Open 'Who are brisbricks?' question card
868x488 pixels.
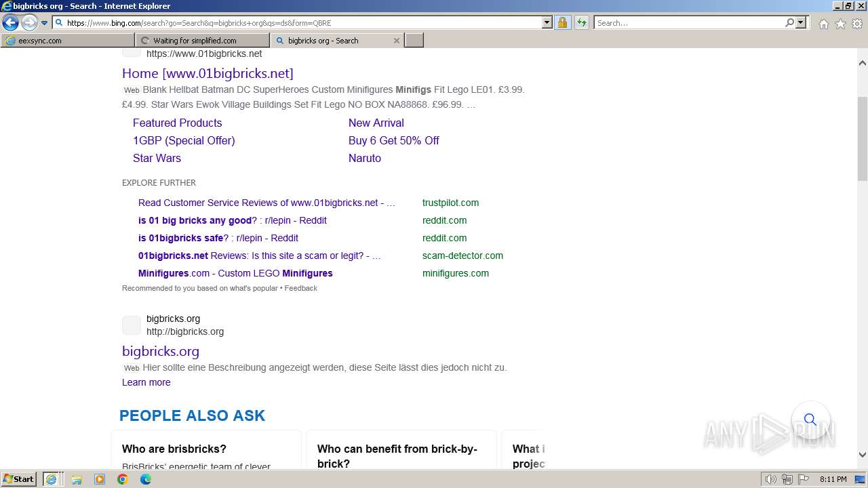tap(206, 449)
